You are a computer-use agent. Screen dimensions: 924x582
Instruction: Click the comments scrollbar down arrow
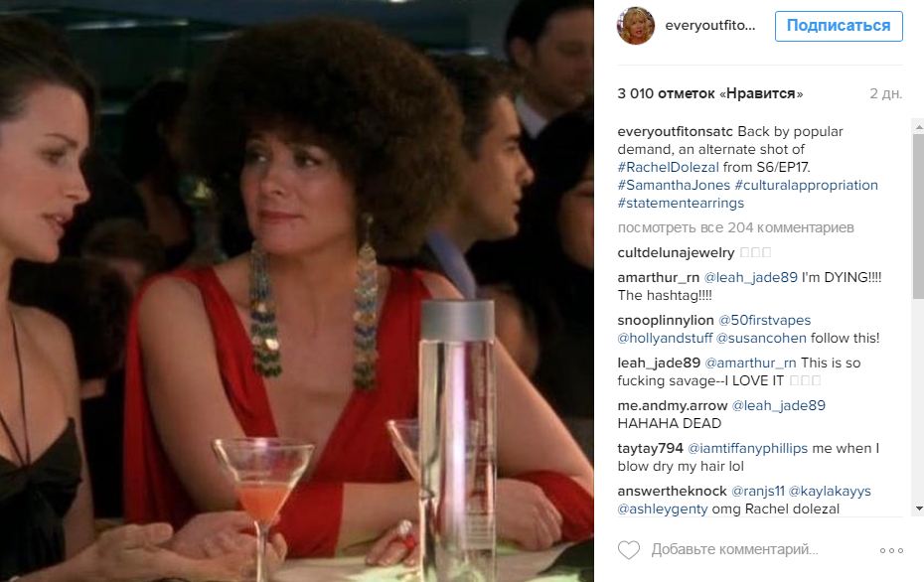tap(919, 509)
